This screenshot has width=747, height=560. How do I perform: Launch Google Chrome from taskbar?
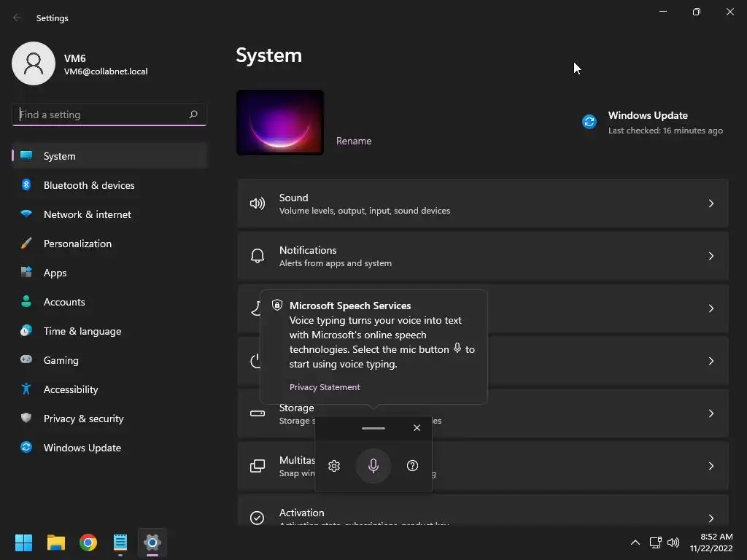(x=88, y=542)
